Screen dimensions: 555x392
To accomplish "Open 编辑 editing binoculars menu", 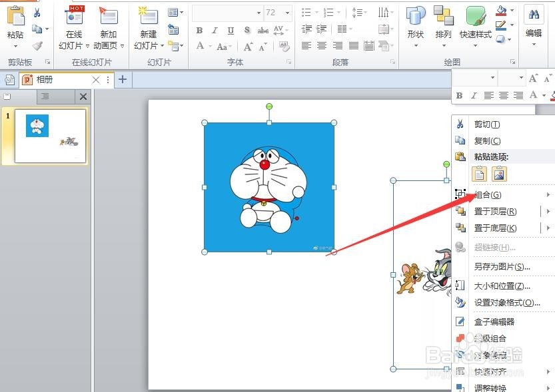I will (x=534, y=26).
